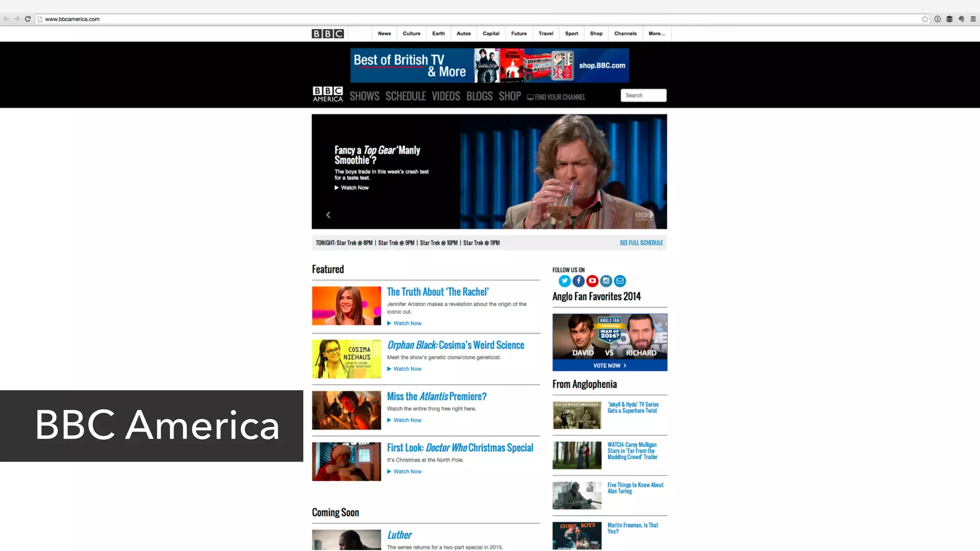Open the Autos menu item
Viewport: 980px width, 551px height.
pos(464,33)
